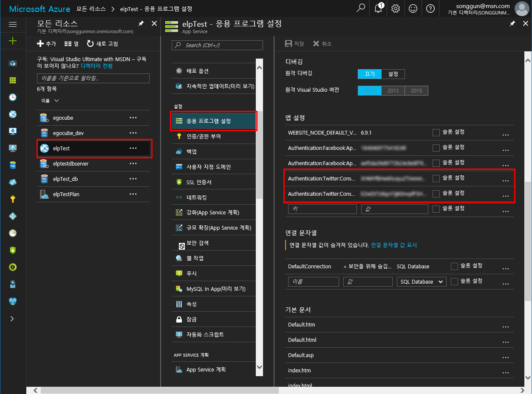
Task: Open the help question mark icon
Action: [430, 8]
